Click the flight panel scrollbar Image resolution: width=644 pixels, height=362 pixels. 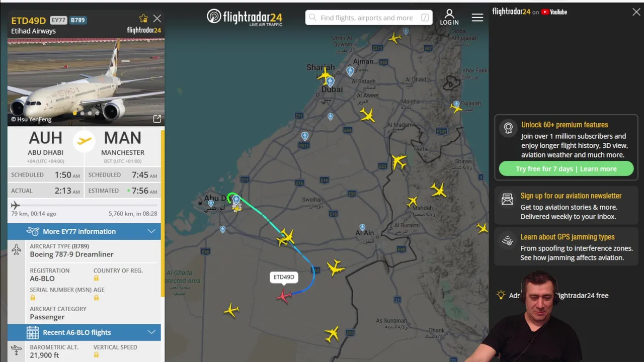(x=163, y=214)
